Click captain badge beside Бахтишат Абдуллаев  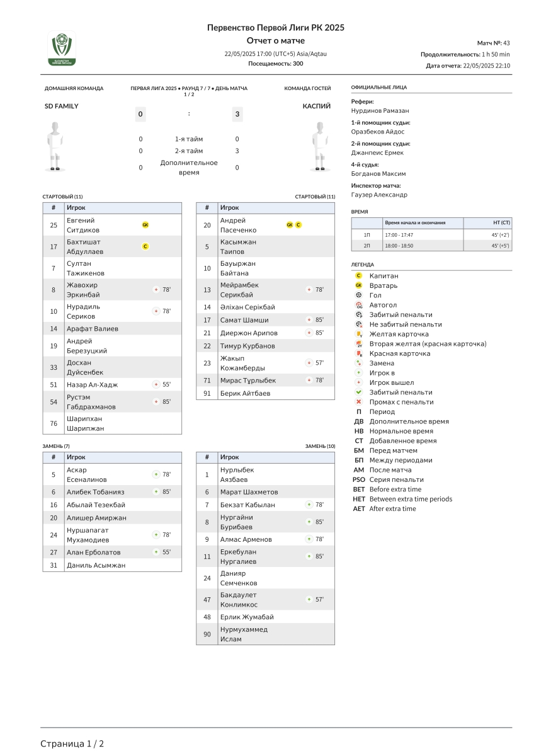point(145,246)
